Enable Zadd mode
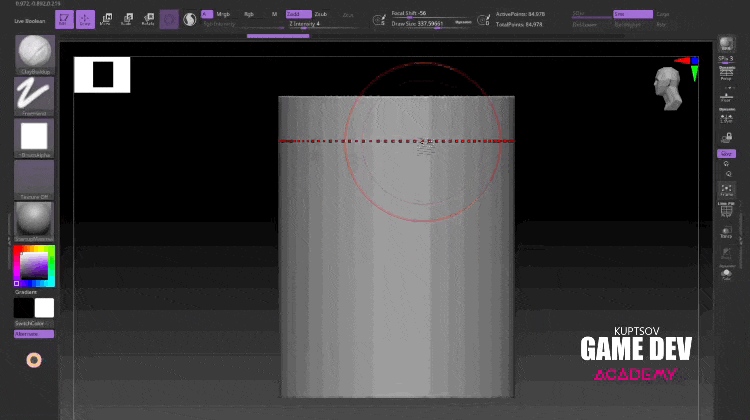 [x=298, y=14]
